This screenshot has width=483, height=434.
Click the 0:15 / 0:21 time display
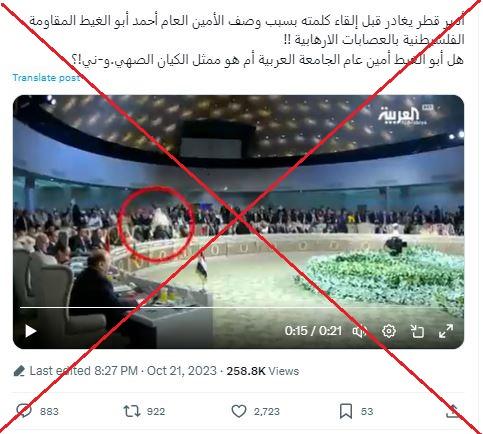(x=313, y=331)
